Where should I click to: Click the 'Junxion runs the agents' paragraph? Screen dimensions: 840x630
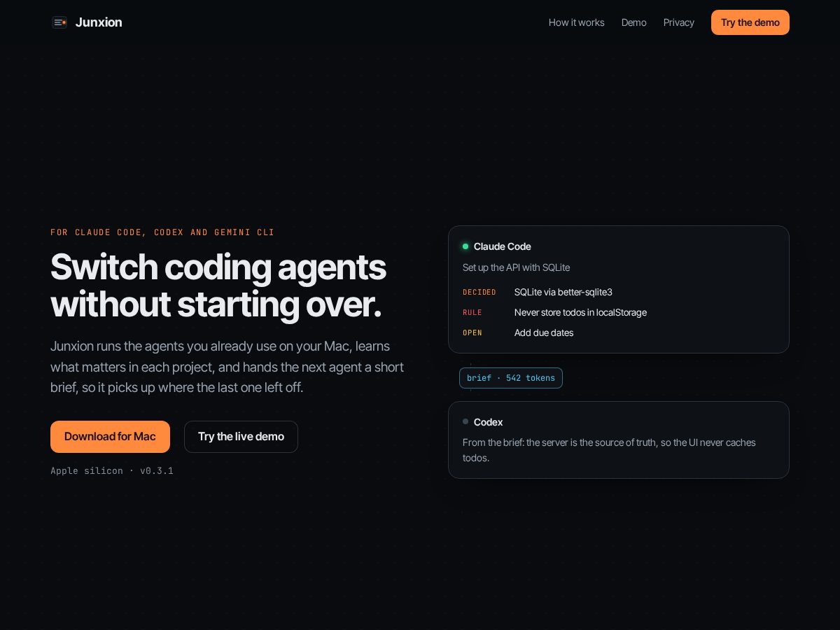227,367
